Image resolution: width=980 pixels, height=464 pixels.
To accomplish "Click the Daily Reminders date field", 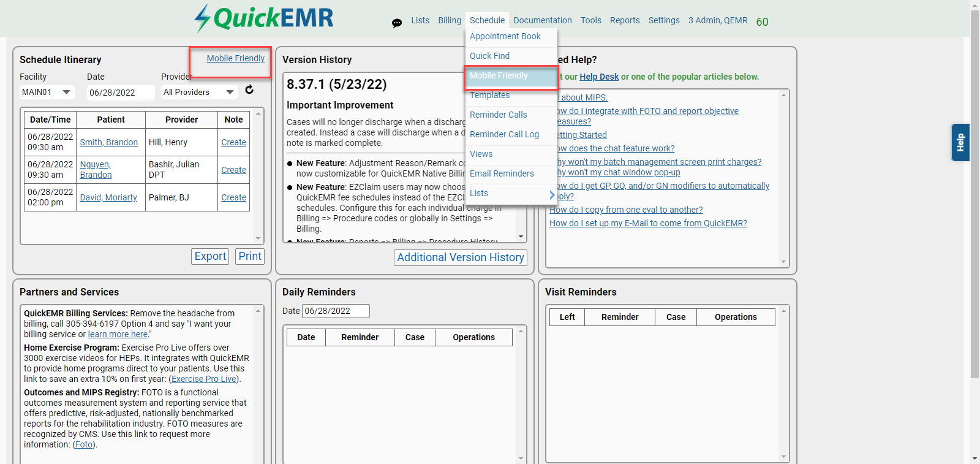I will click(x=336, y=311).
